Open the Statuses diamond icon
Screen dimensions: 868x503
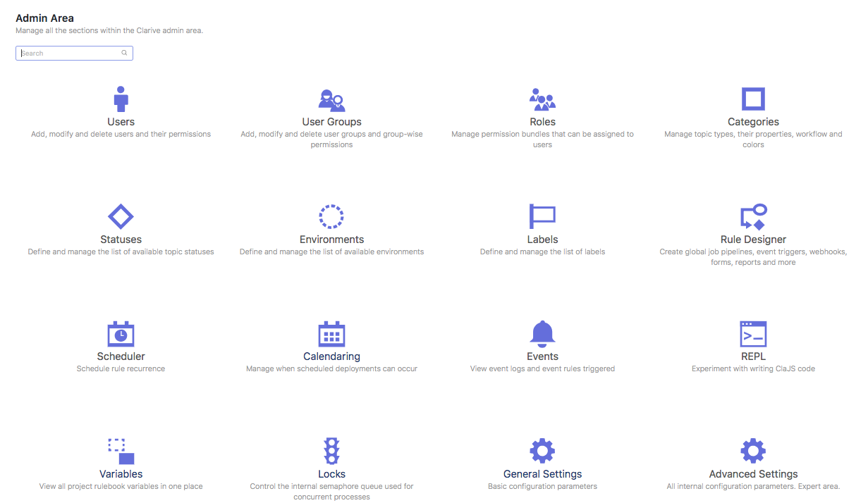click(x=121, y=216)
